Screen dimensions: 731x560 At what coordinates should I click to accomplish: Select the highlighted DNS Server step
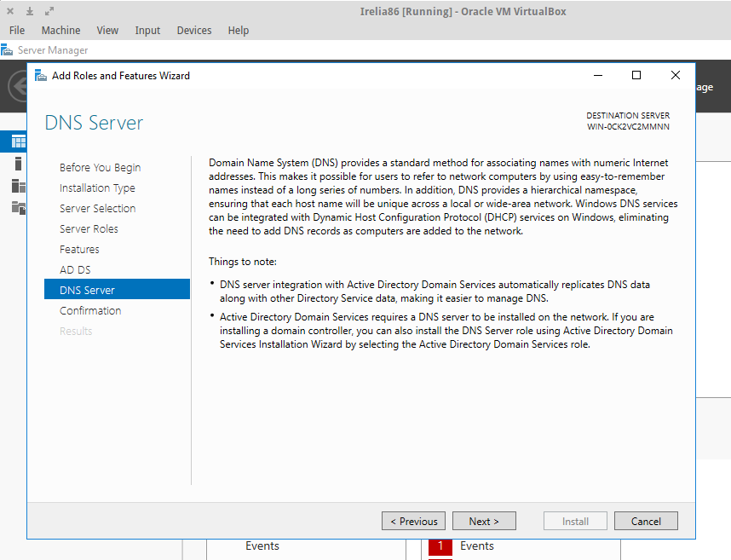pos(117,289)
